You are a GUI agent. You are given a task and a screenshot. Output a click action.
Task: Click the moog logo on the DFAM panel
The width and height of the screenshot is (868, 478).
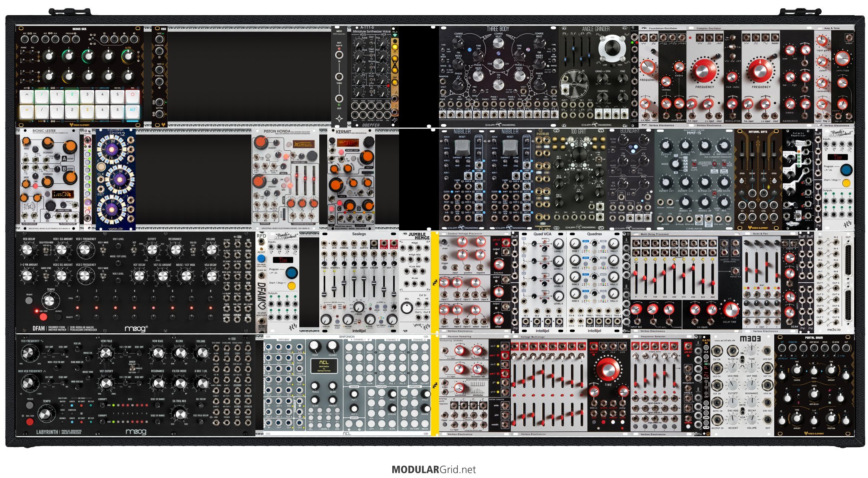point(136,329)
